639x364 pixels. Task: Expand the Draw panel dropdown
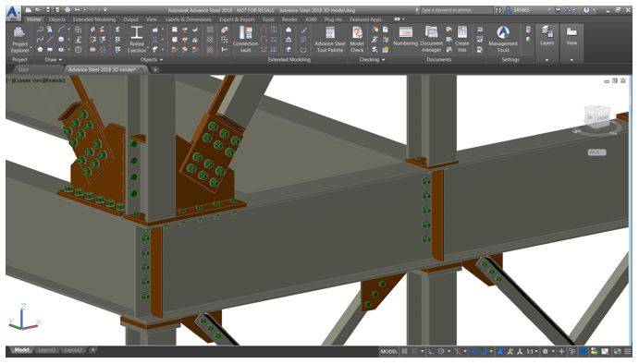[x=54, y=60]
